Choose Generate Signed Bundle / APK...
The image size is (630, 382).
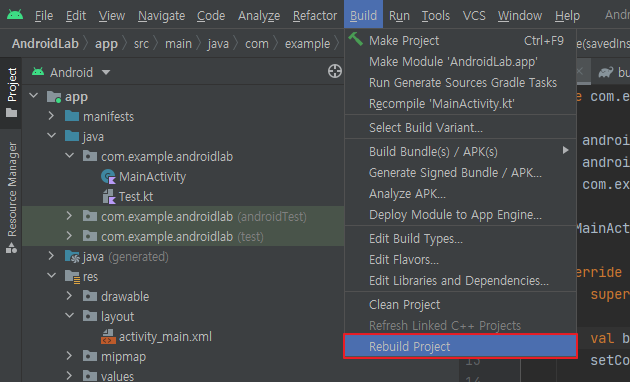(460, 173)
